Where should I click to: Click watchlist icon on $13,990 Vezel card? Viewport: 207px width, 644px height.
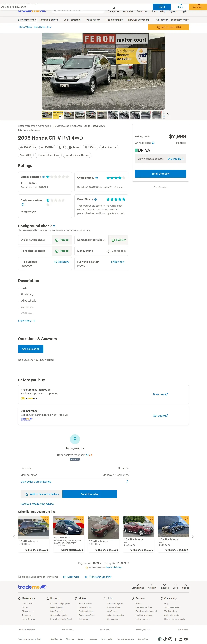pos(46,519)
